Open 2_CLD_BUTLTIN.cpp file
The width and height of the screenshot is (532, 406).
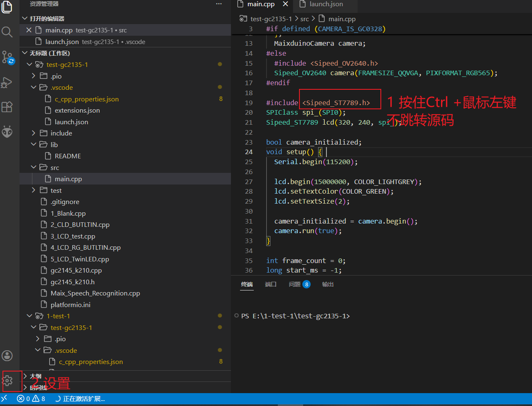pyautogui.click(x=125, y=225)
